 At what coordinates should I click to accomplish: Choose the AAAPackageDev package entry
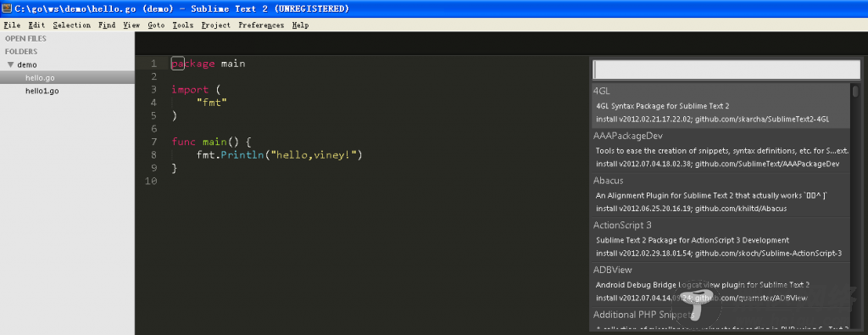(x=721, y=151)
